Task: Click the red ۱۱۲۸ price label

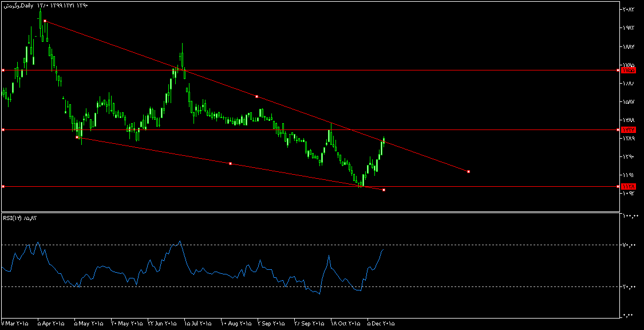Action: [x=629, y=187]
